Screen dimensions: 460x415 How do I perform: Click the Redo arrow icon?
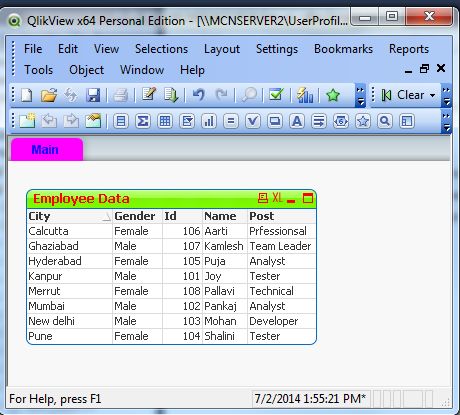pos(221,95)
